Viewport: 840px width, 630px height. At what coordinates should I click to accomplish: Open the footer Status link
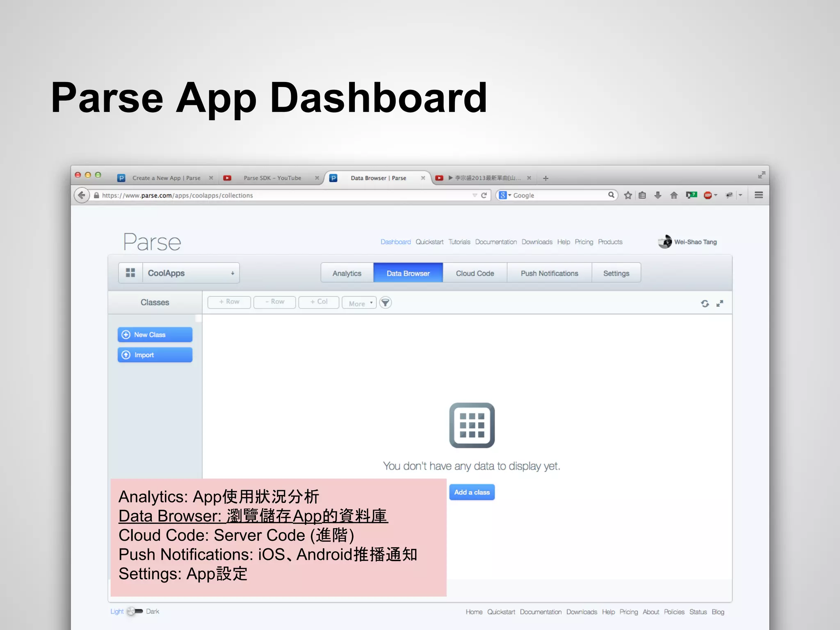[x=698, y=612]
